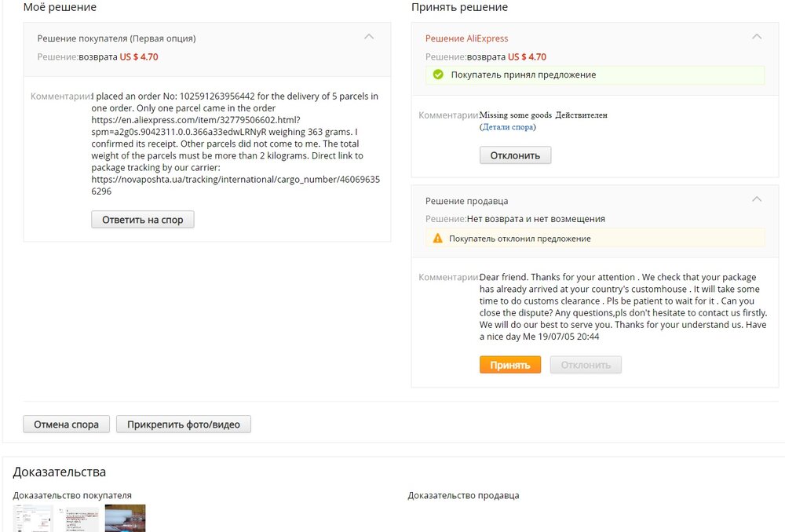Click 'Прикрепить фото/видео' to attach evidence
This screenshot has width=785, height=532.
(x=184, y=425)
